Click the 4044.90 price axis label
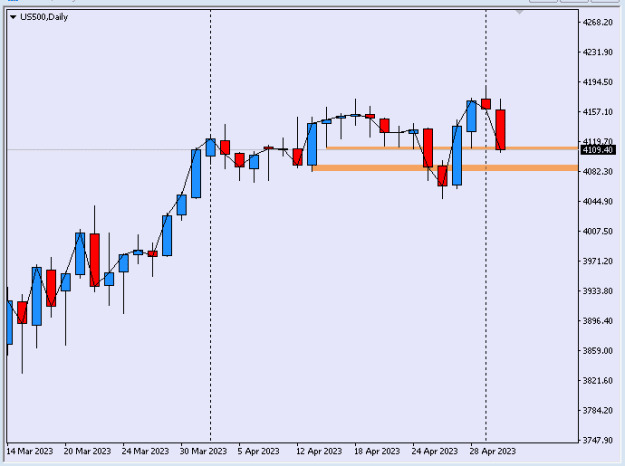 [x=597, y=202]
